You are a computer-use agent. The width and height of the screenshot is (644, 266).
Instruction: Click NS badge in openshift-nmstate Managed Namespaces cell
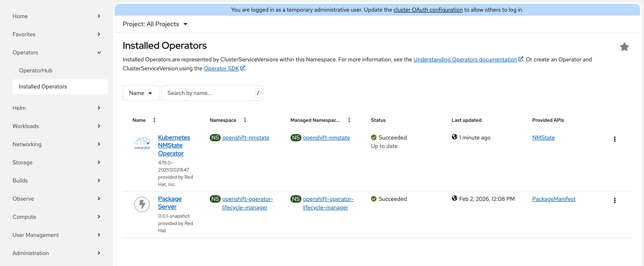[296, 137]
